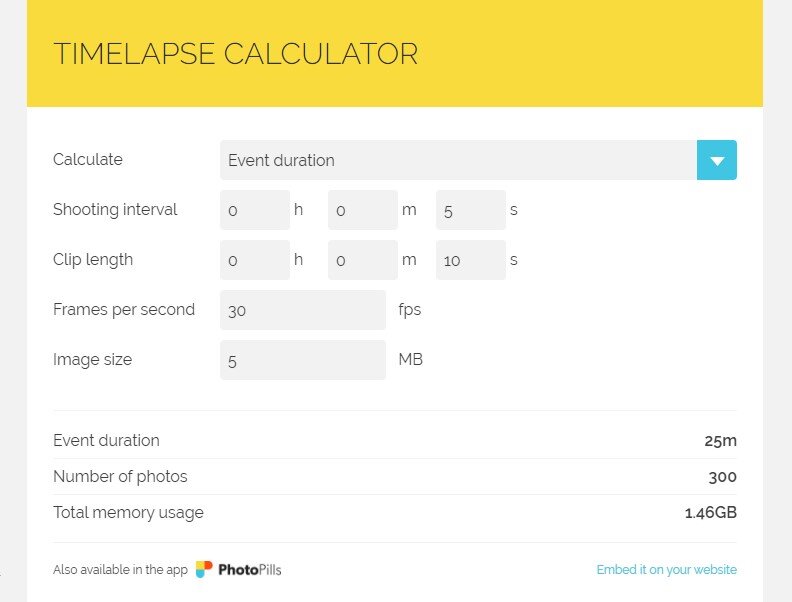Follow 'Embed it on your website' link
The image size is (792, 602).
coord(666,570)
